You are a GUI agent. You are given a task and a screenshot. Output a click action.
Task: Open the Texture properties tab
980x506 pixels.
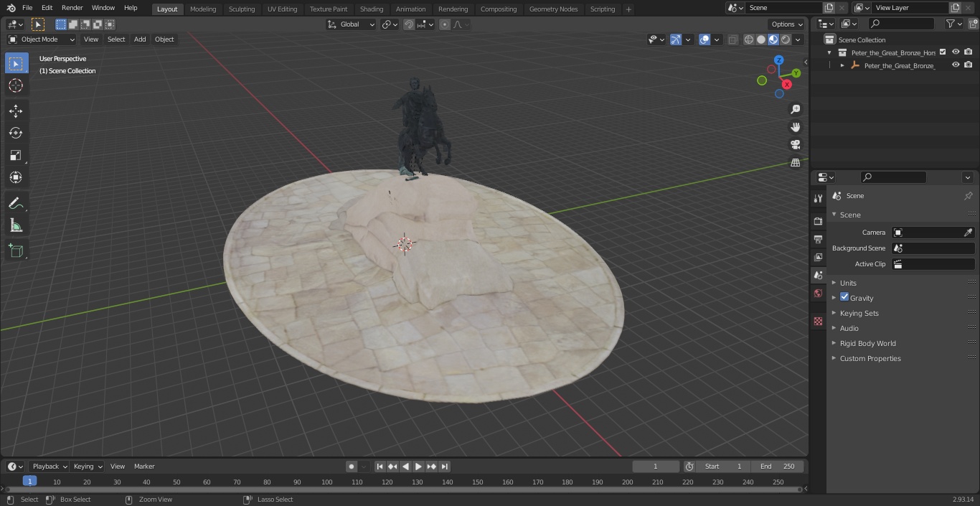point(818,321)
